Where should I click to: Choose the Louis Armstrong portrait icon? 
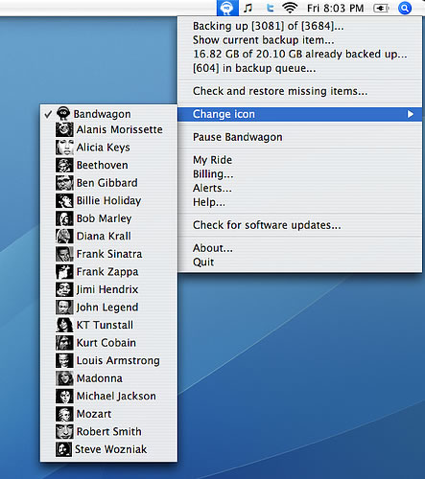click(64, 360)
